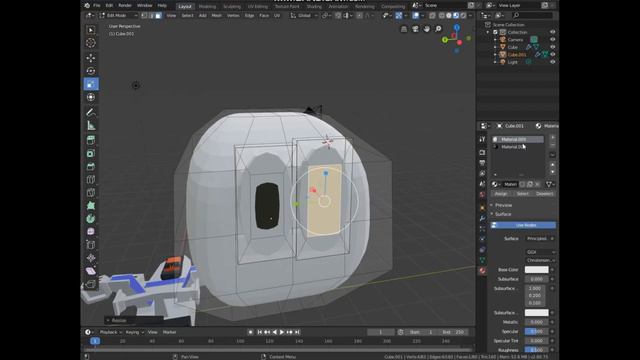Click the pan hand icon in viewport
This screenshot has width=640, height=360.
(x=427, y=29)
